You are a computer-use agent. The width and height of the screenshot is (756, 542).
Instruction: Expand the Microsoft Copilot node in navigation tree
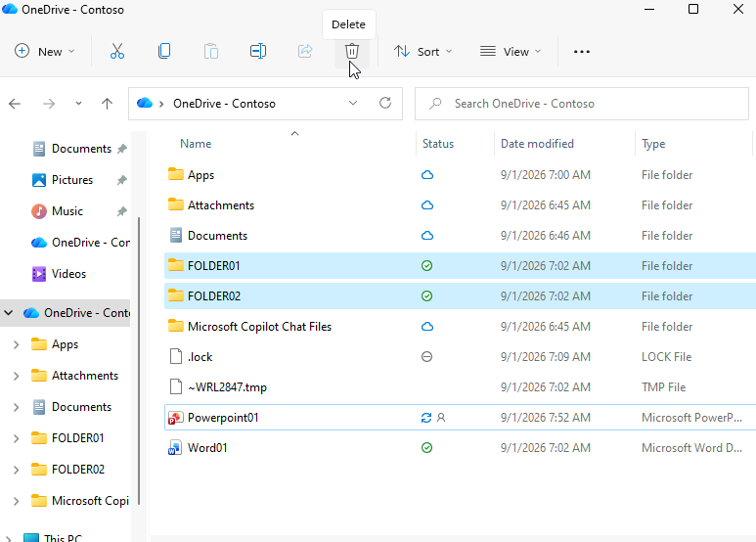point(16,501)
